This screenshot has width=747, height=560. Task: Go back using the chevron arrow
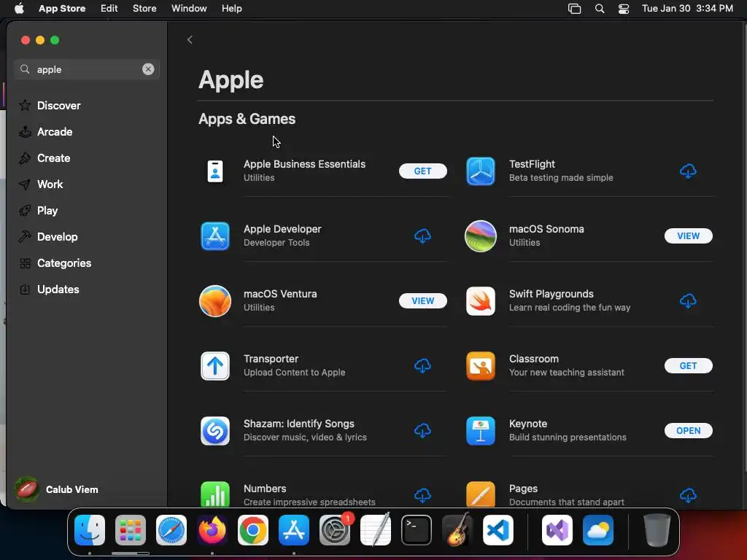tap(190, 39)
